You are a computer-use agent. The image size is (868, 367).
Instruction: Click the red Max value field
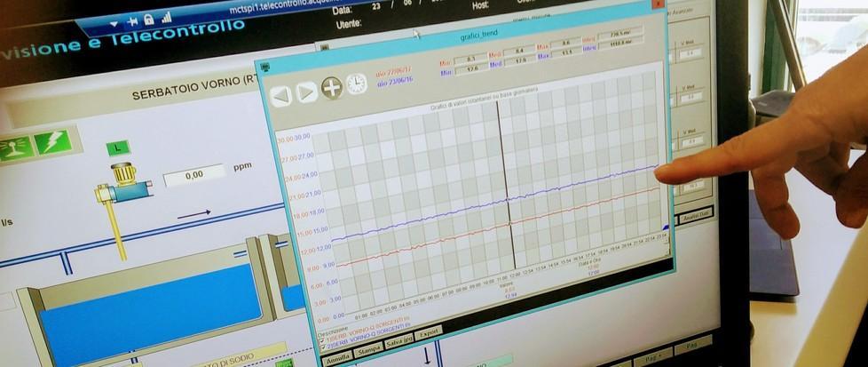pos(566,43)
